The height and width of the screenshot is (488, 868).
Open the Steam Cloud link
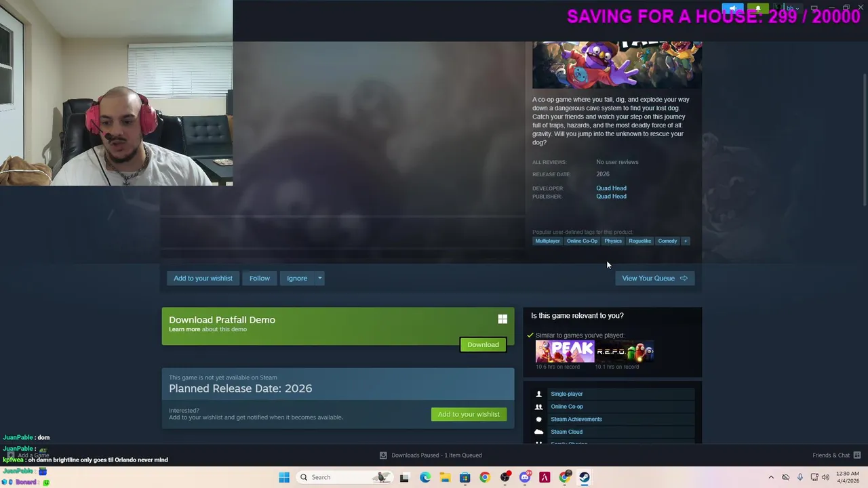click(566, 432)
